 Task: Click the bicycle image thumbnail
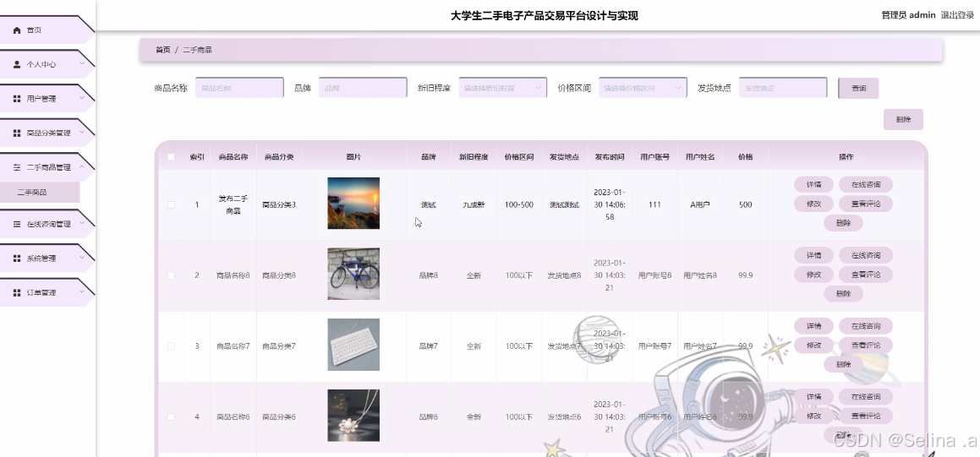click(x=353, y=274)
